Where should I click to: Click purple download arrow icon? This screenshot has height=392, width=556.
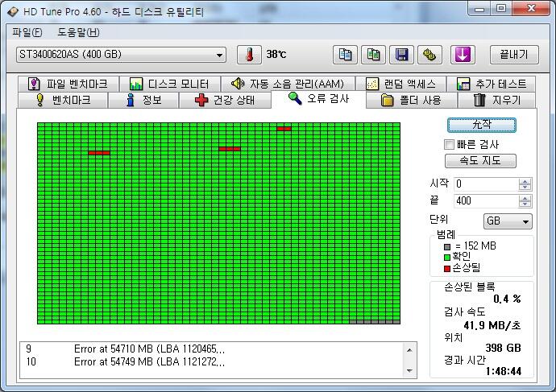pyautogui.click(x=463, y=55)
